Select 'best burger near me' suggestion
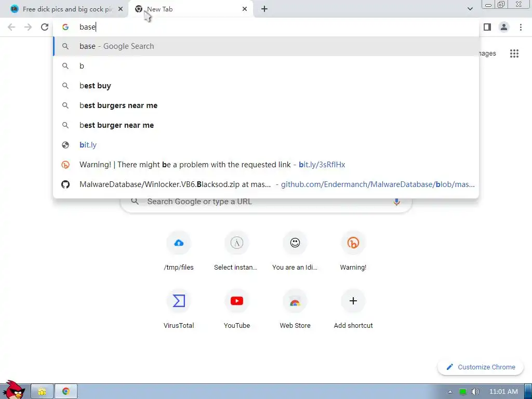Image resolution: width=532 pixels, height=399 pixels. pos(266,125)
